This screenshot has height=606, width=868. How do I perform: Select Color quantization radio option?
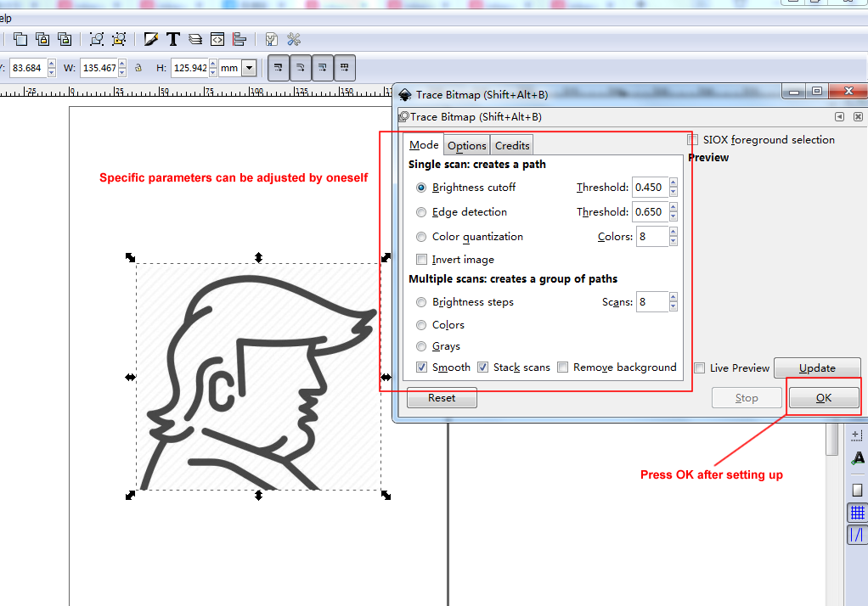coord(421,237)
